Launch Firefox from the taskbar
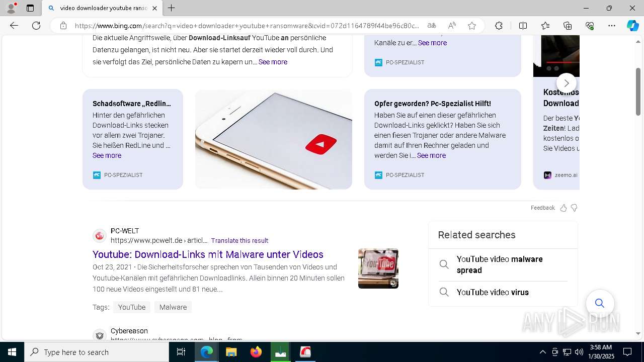 [x=256, y=352]
